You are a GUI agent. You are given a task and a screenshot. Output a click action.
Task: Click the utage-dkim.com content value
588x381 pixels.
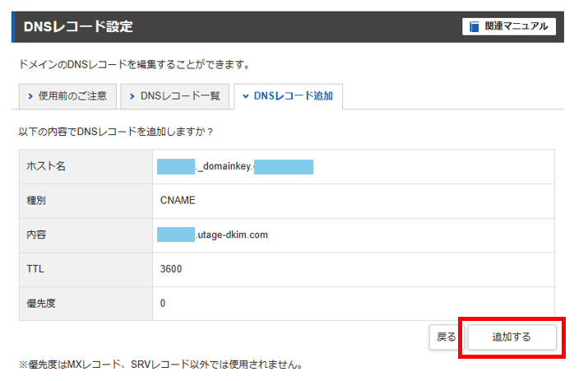coord(232,235)
